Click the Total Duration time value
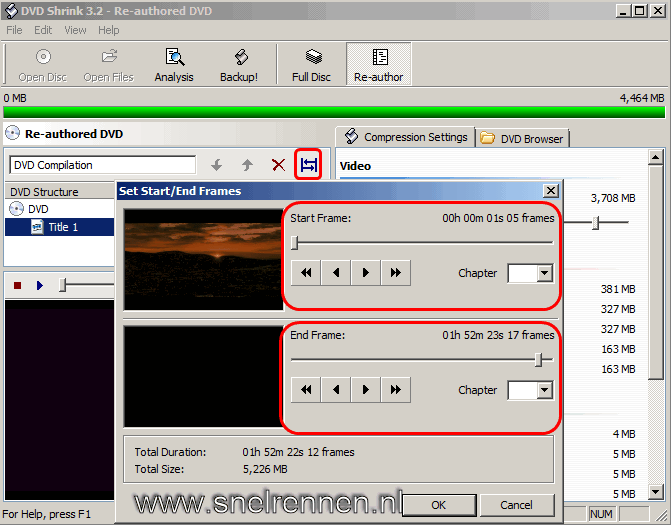The width and height of the screenshot is (671, 525). click(x=298, y=452)
